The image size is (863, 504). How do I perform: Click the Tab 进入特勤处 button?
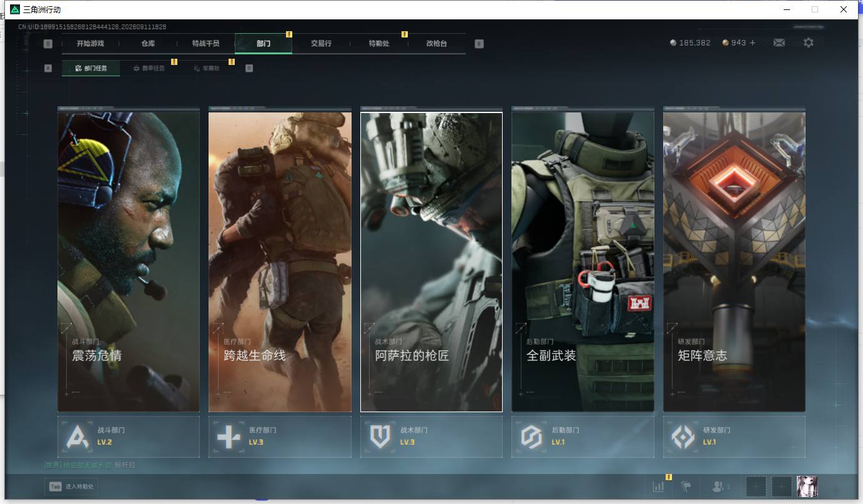[71, 487]
